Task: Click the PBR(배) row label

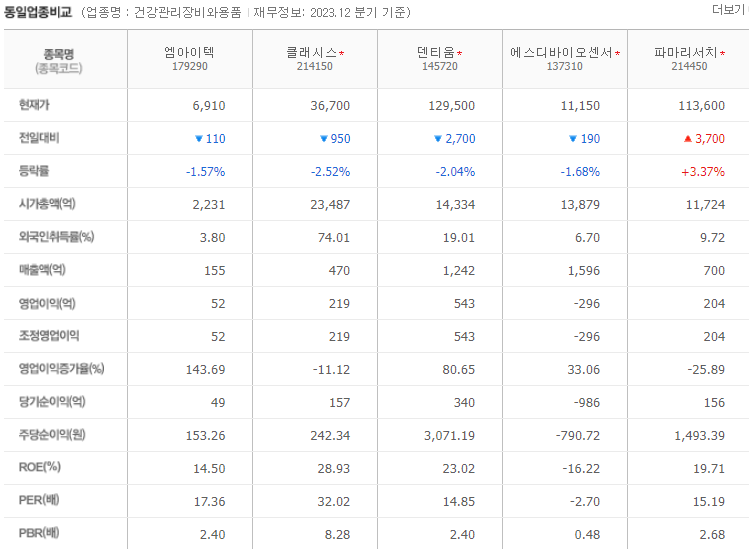Action: [39, 533]
